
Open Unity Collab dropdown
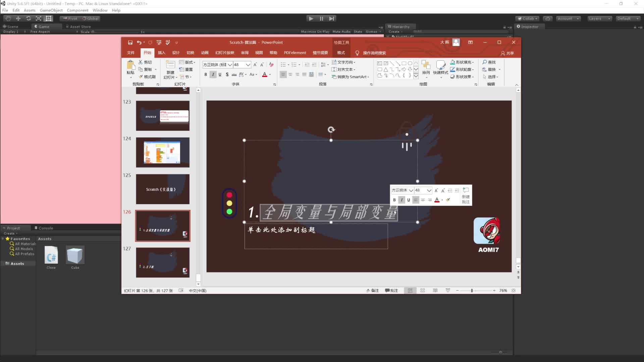[528, 18]
